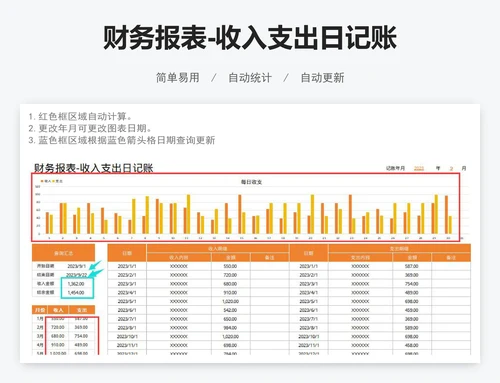The height and width of the screenshot is (383, 500).
Task: Select the 简单易用 subtitle text
Action: pyautogui.click(x=178, y=78)
